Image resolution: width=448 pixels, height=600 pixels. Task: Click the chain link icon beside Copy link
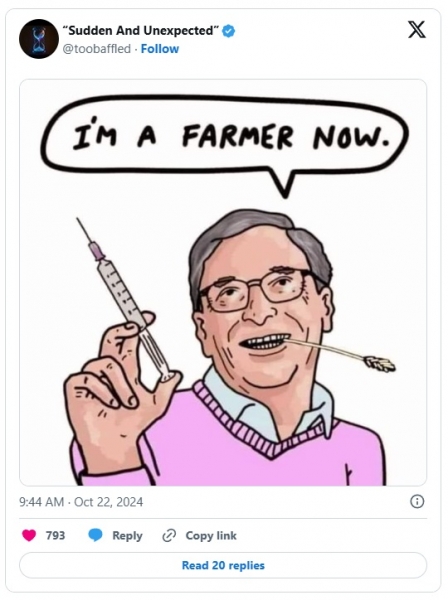pyautogui.click(x=169, y=536)
